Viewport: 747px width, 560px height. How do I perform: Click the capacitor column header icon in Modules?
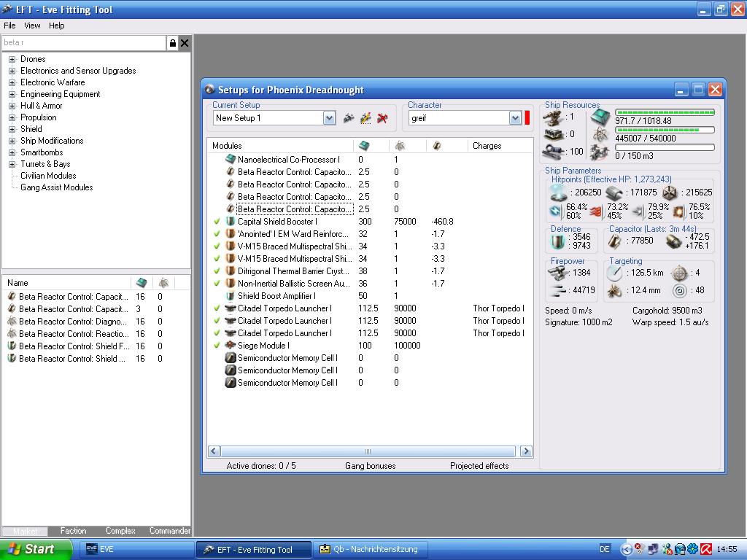click(437, 145)
